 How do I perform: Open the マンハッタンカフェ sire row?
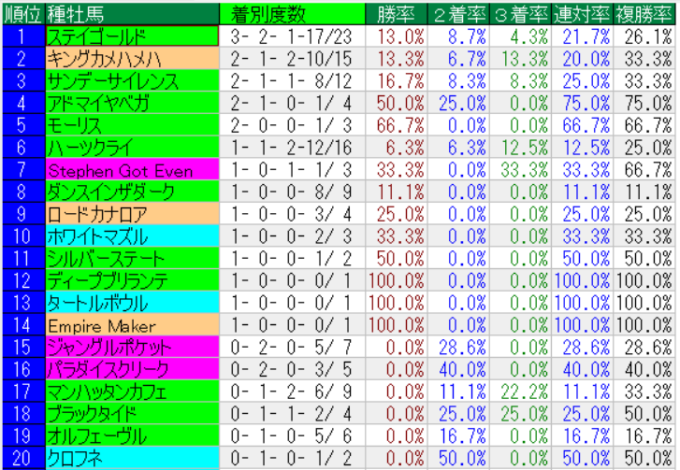[130, 392]
